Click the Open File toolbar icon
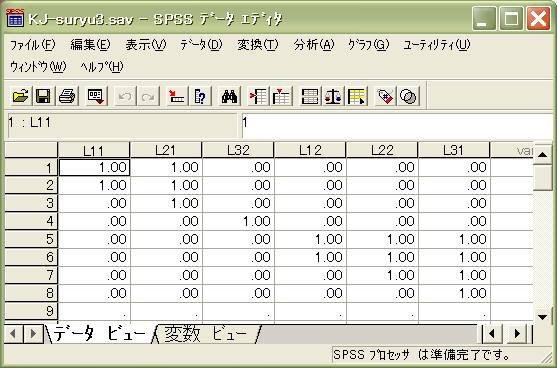The image size is (557, 368). (x=21, y=96)
